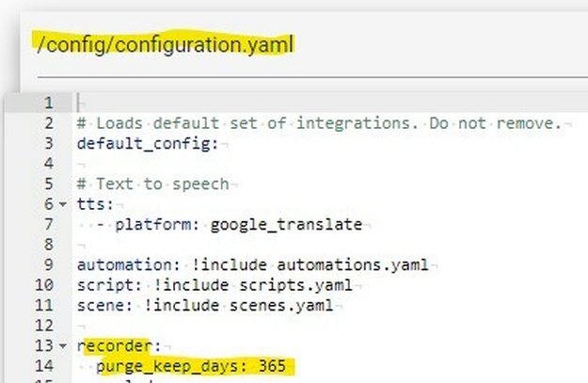
Task: Click the /config/configuration.yaml file path
Action: [166, 43]
